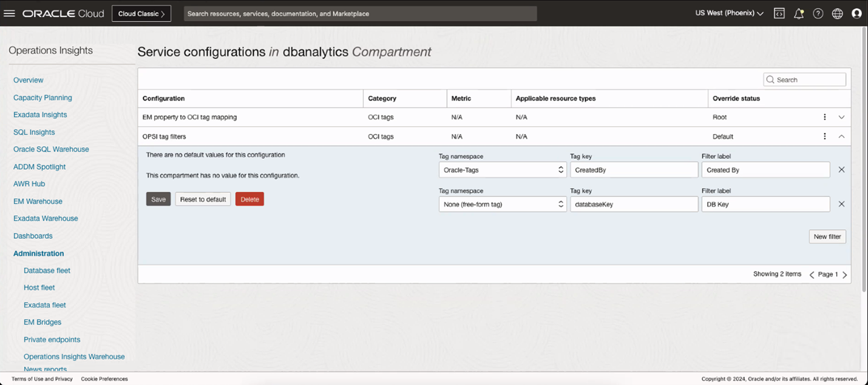Open the None (free-form tag) namespace dropdown

503,204
